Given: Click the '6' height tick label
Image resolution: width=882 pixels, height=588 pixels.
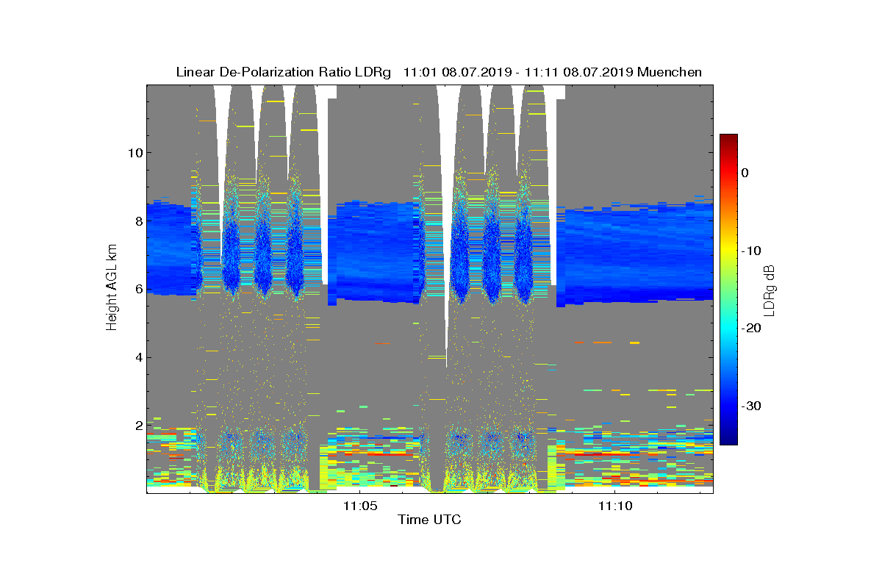Looking at the screenshot, I should [x=137, y=290].
